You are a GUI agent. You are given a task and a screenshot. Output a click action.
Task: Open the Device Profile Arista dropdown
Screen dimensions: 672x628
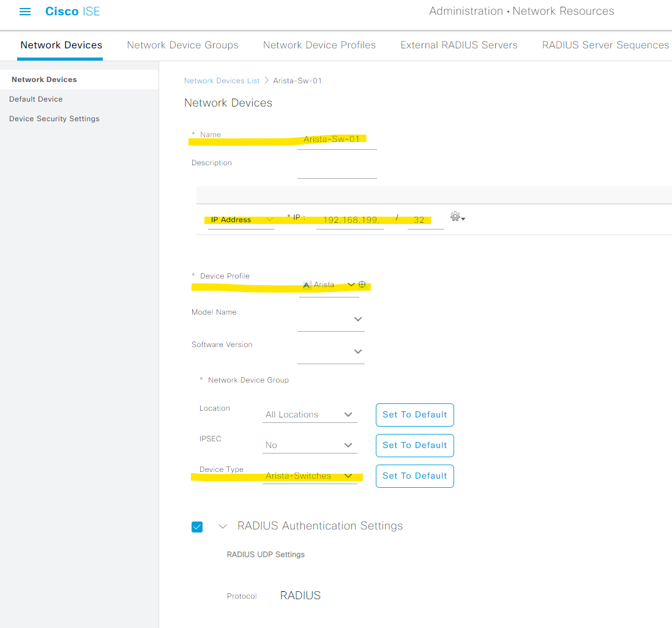(329, 285)
